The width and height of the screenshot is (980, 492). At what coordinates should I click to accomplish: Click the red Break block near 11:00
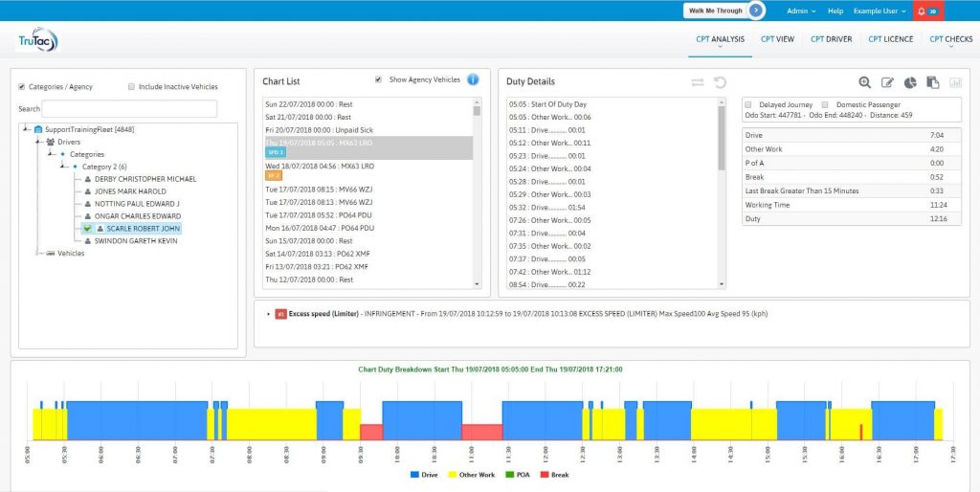coord(481,432)
